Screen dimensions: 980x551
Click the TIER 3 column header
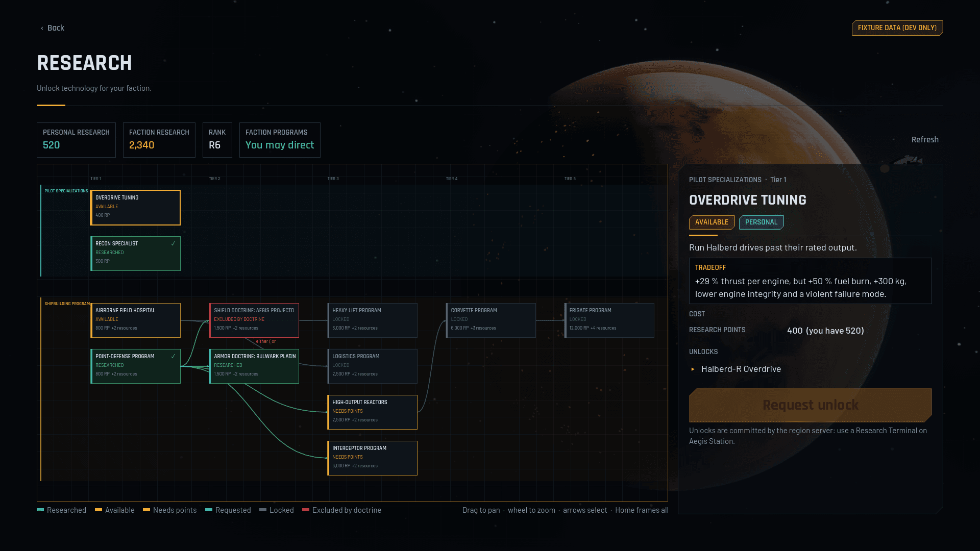[x=333, y=179]
